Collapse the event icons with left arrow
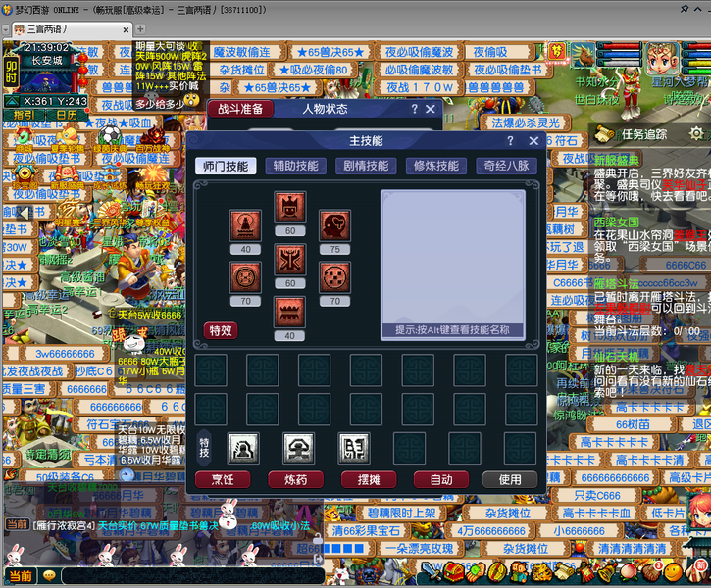711x588 pixels. (x=24, y=212)
